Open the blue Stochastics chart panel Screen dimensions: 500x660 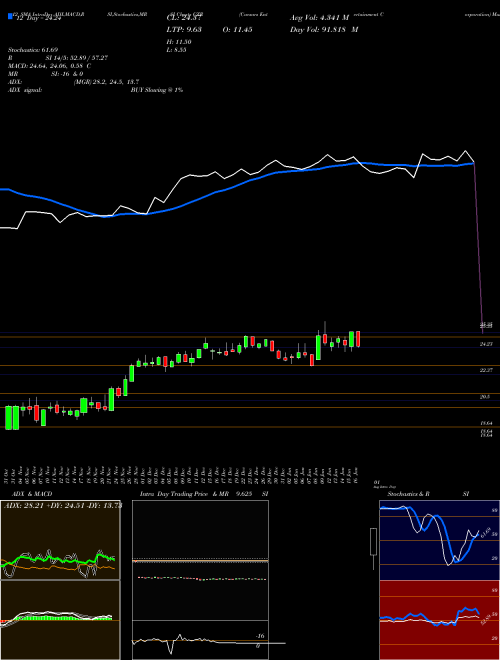439,540
